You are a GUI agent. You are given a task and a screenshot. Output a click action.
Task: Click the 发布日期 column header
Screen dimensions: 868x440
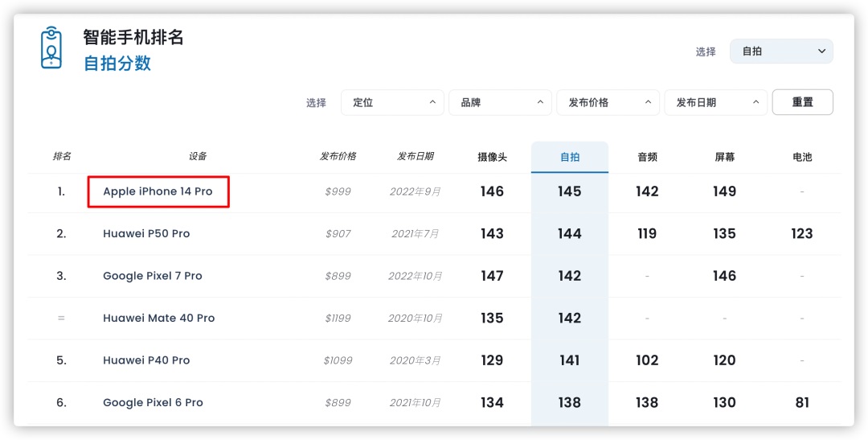[416, 156]
